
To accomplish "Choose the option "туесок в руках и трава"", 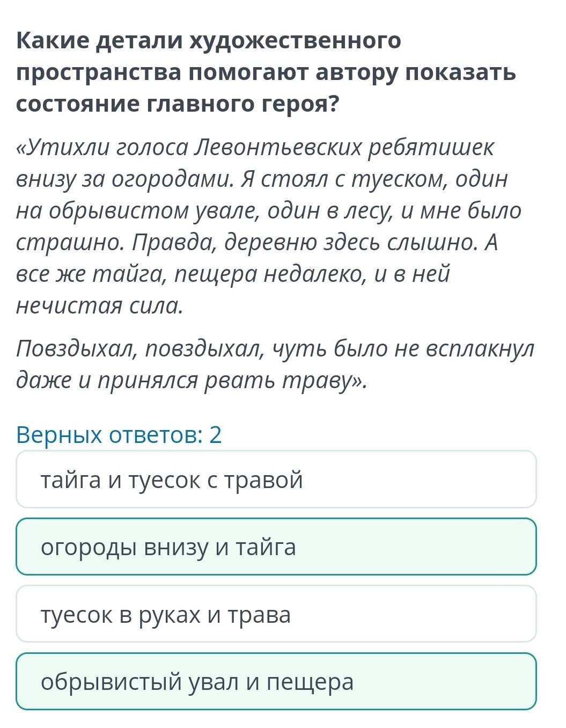I will click(276, 614).
